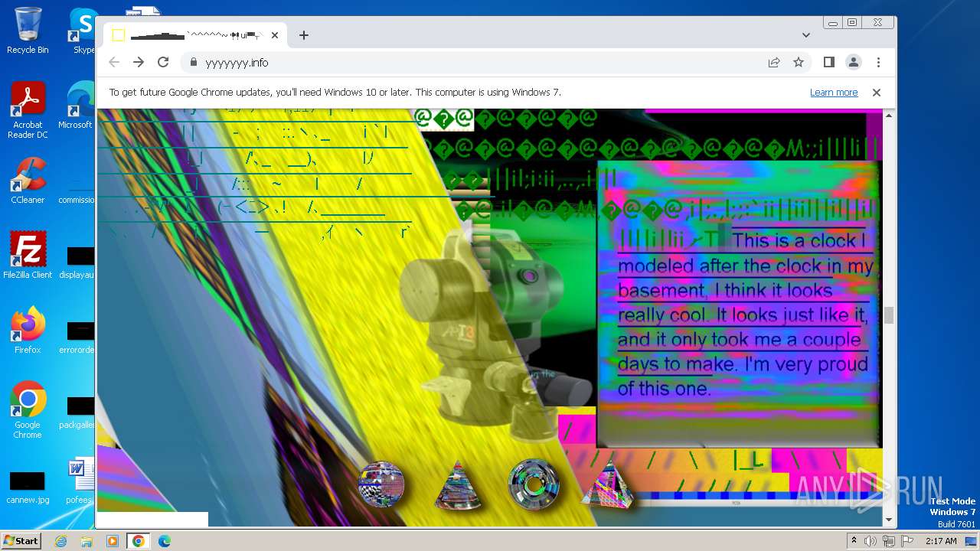
Task: Click the page scrollbar down arrow
Action: point(889,520)
